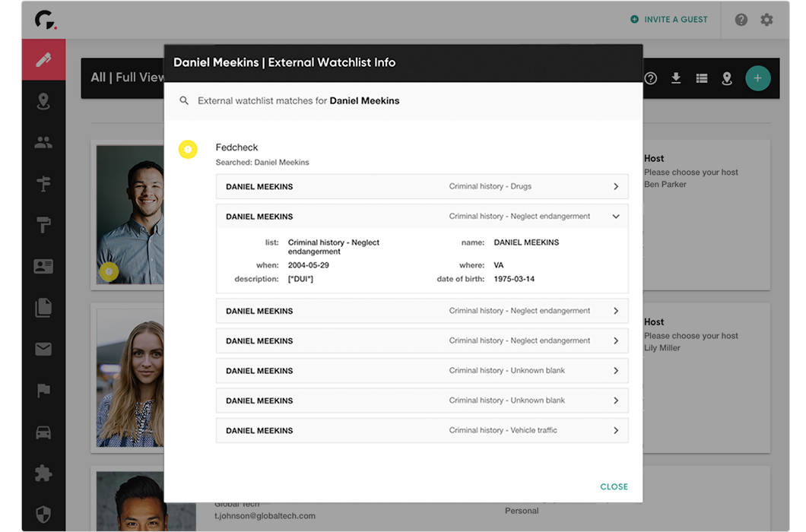
Task: Click CLOSE button in watchlist dialog
Action: tap(614, 486)
